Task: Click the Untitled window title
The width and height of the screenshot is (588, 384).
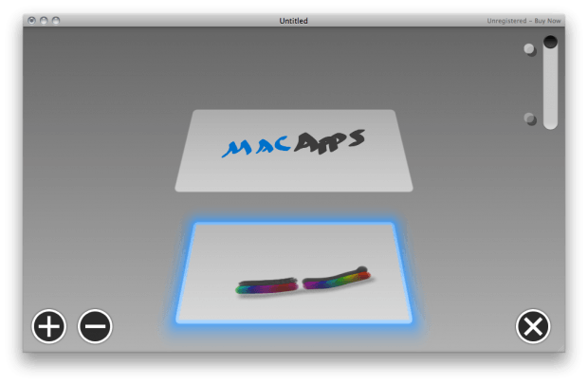Action: 294,21
